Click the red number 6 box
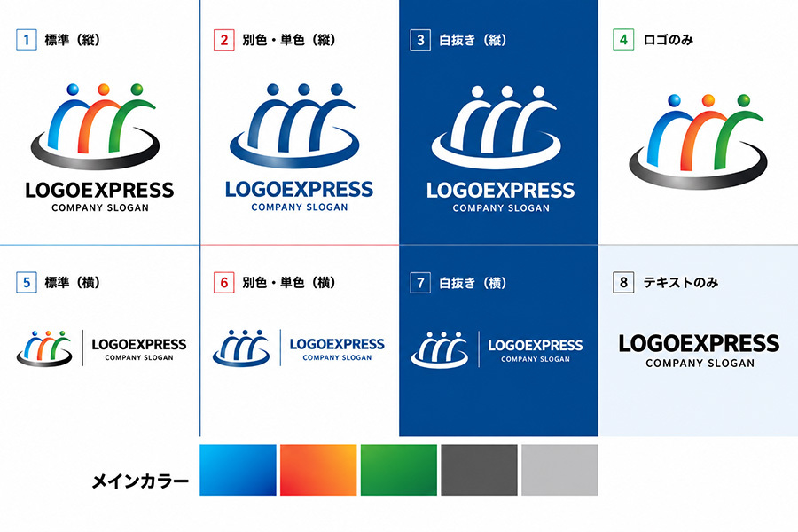The image size is (798, 532). 224,283
